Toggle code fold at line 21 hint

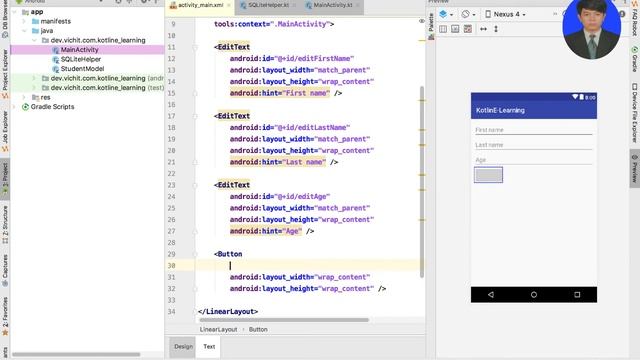coord(195,162)
